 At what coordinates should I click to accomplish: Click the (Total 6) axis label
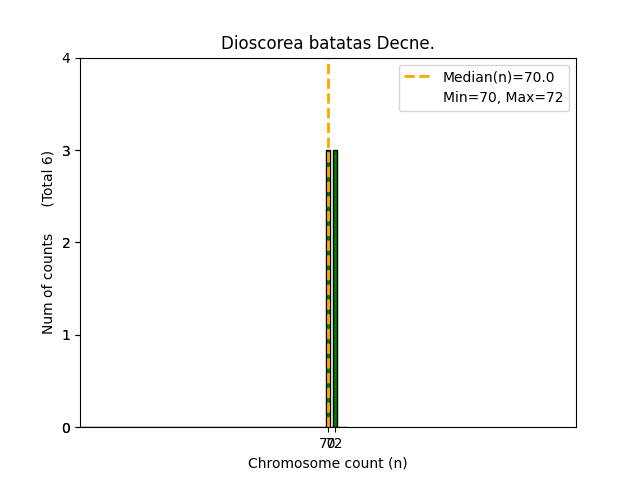pyautogui.click(x=48, y=179)
